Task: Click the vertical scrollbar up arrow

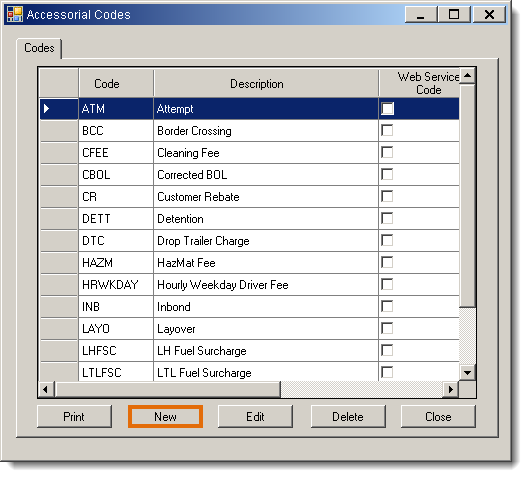Action: click(467, 75)
